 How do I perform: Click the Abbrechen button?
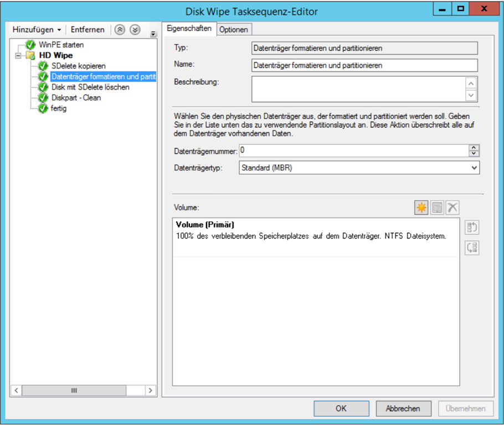403,408
